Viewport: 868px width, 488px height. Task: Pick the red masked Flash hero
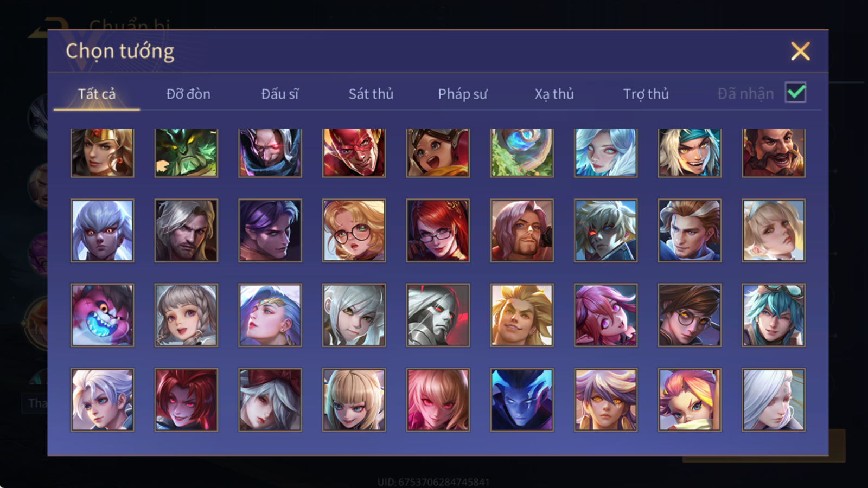click(x=354, y=153)
